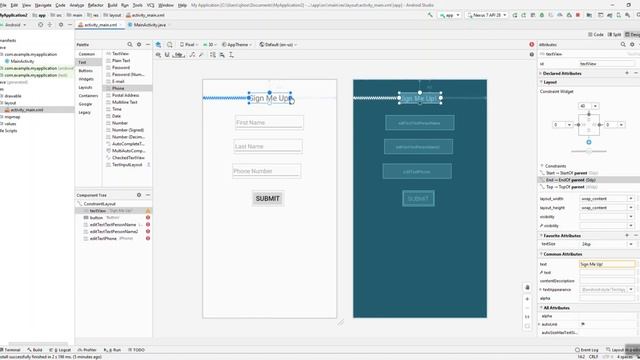Click the project panel settings gear
Image resolution: width=640 pixels, height=360 pixels.
click(61, 25)
